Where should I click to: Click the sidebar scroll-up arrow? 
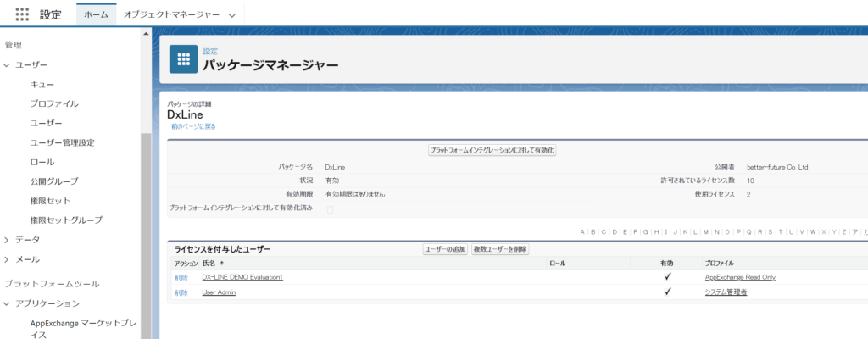(146, 35)
